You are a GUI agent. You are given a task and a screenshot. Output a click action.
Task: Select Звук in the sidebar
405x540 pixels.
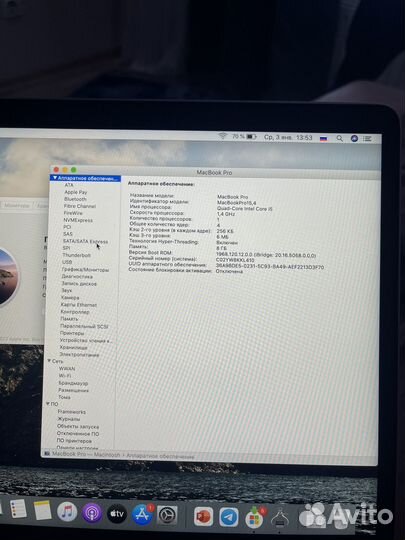[x=66, y=290]
